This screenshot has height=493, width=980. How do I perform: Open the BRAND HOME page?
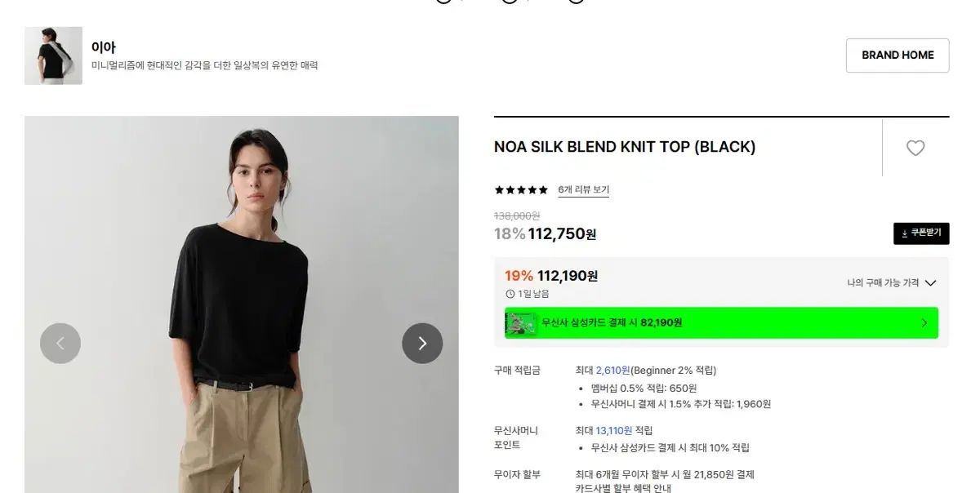click(x=898, y=56)
